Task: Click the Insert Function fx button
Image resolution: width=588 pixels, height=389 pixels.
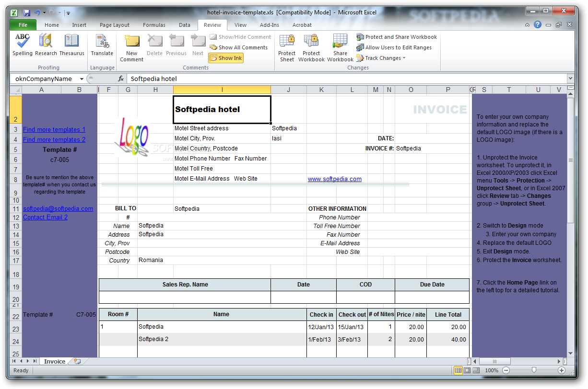Action: 121,79
